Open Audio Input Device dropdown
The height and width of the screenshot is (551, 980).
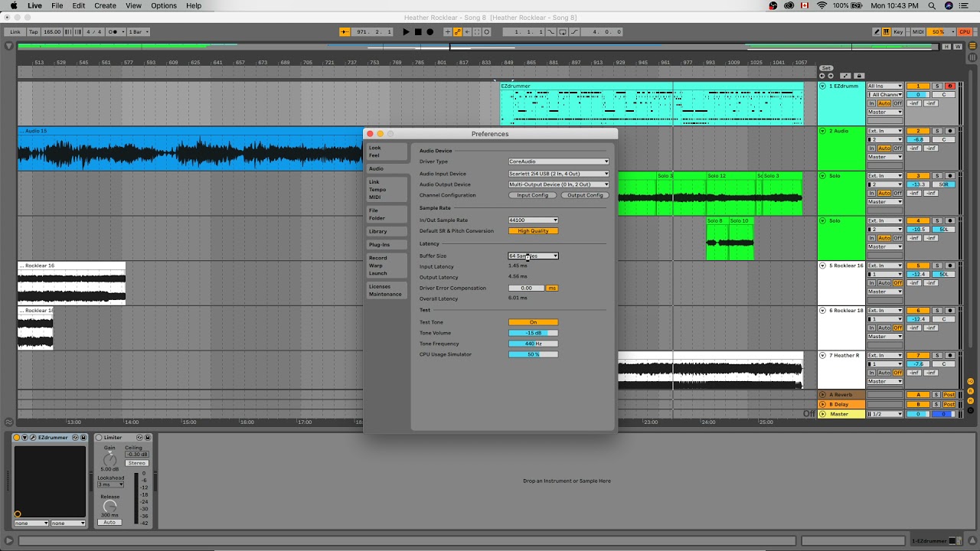click(559, 174)
